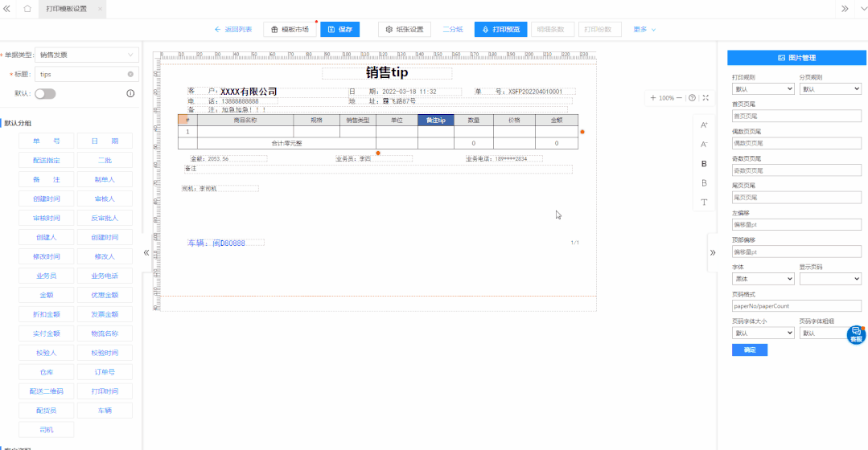The height and width of the screenshot is (450, 868).
Task: Click the 首页页尾 input field
Action: [x=796, y=116]
